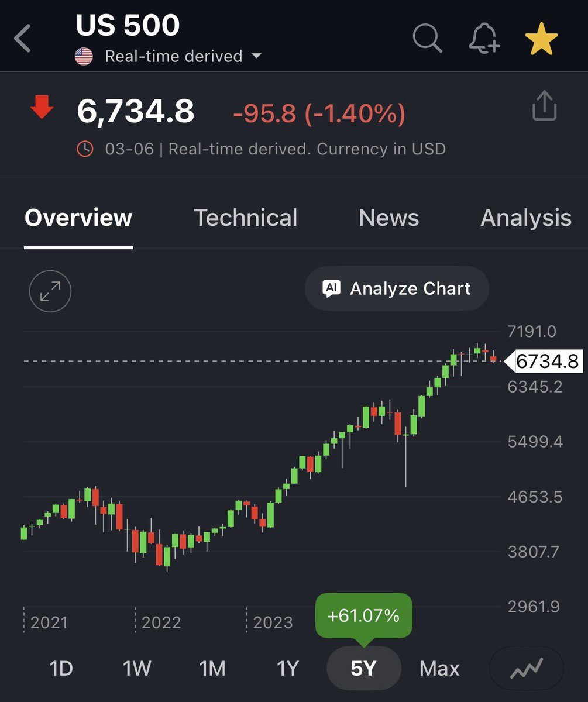The width and height of the screenshot is (588, 702).
Task: Tap the share export icon
Action: point(544,106)
